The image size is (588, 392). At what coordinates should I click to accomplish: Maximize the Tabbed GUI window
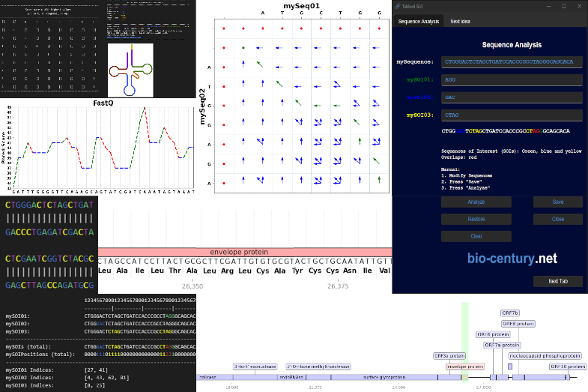pyautogui.click(x=564, y=6)
